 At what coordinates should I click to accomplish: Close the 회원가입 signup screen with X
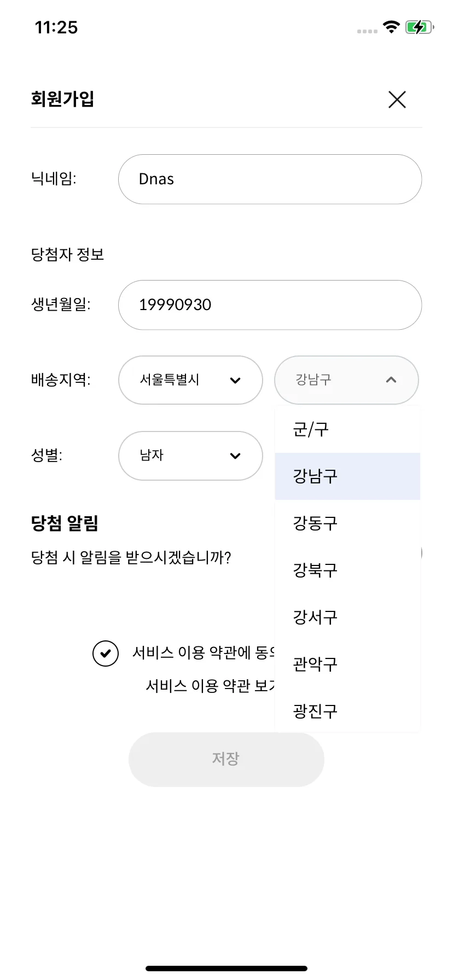[397, 100]
